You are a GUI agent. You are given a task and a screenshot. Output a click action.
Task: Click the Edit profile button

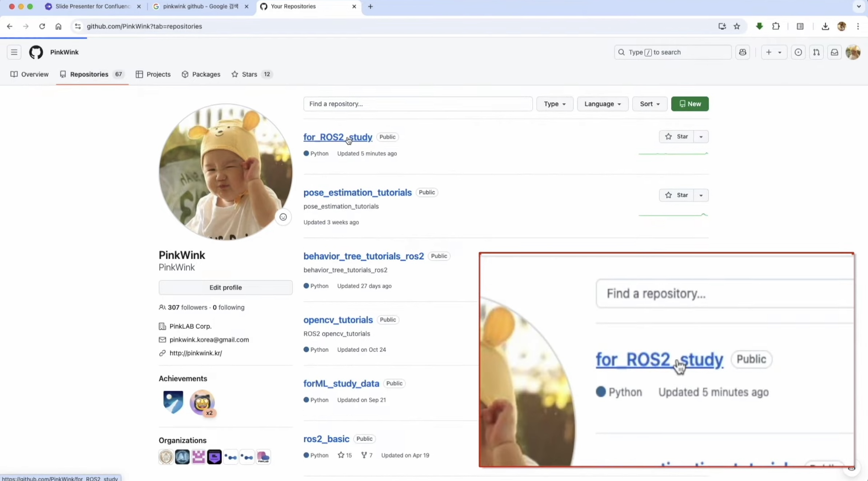(225, 287)
